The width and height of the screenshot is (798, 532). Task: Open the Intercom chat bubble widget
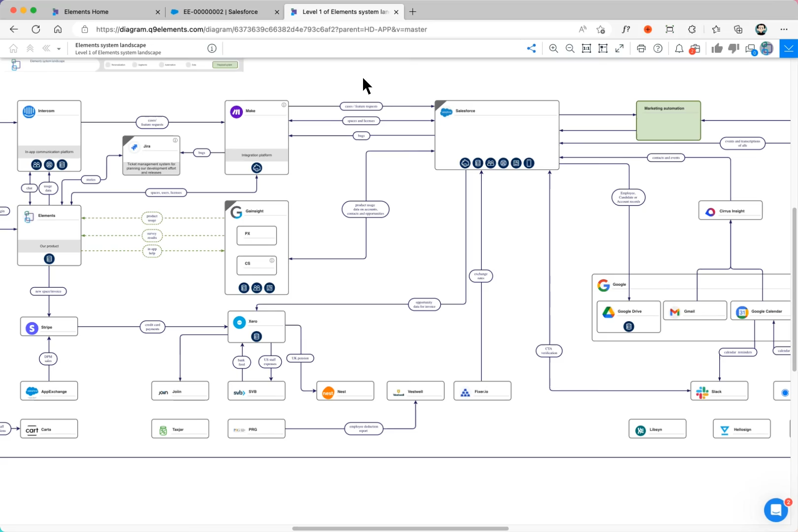pos(776,510)
